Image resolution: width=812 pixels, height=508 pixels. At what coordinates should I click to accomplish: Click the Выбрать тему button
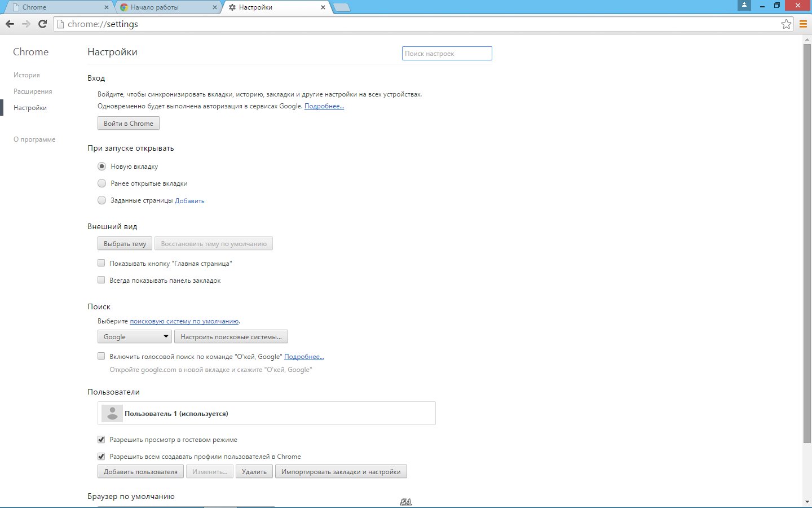(125, 244)
